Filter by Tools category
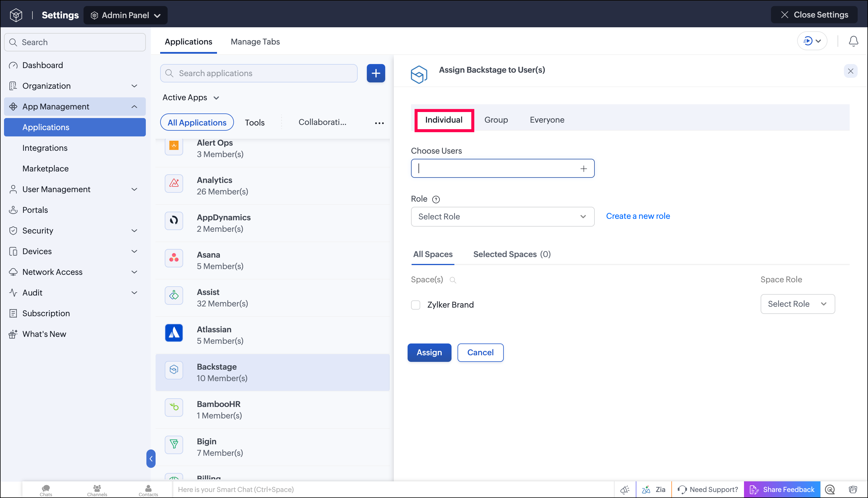The image size is (868, 498). coord(255,123)
